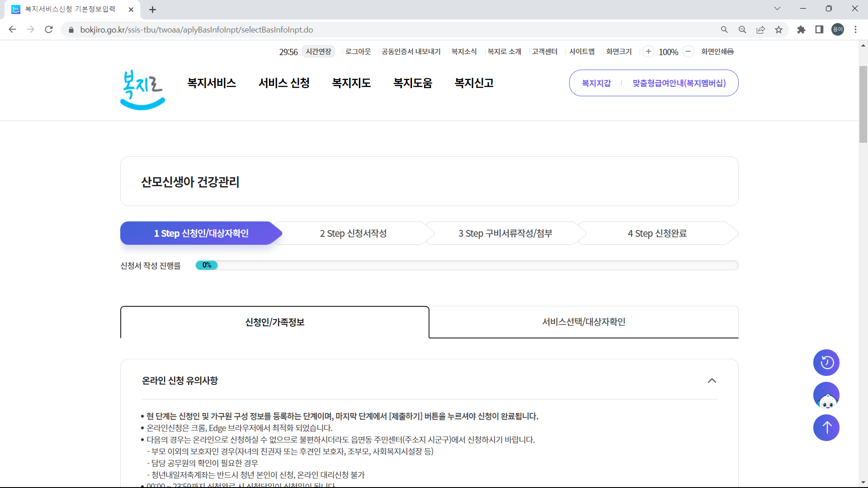
Task: Collapse the 온라인 신청 유의사항 section
Action: coord(712,381)
